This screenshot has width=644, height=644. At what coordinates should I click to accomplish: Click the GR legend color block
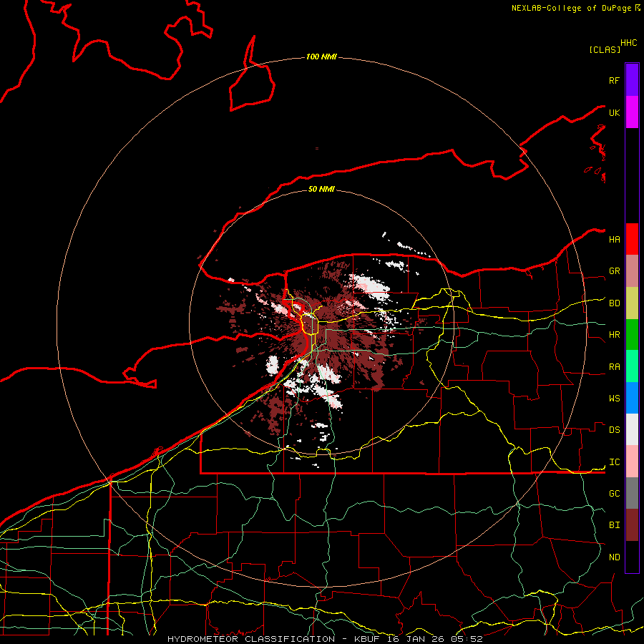point(632,271)
